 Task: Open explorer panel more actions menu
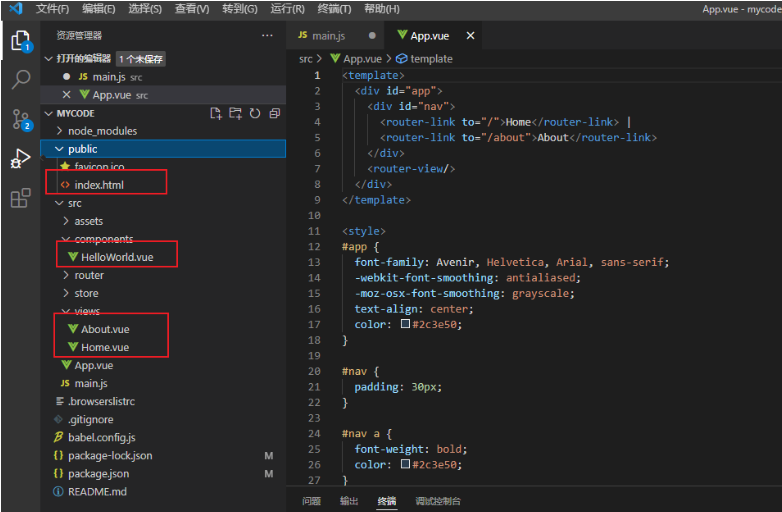[x=267, y=35]
